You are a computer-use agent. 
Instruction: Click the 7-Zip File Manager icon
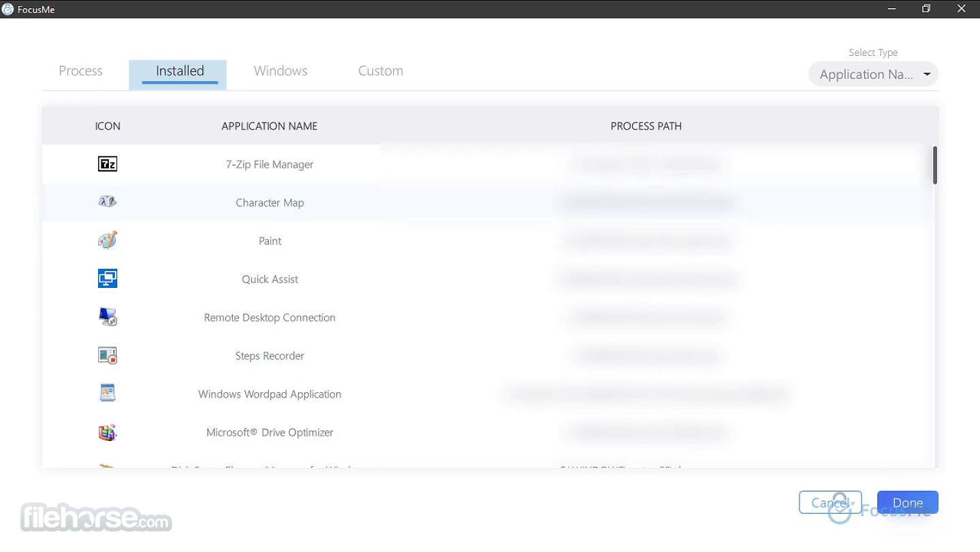pyautogui.click(x=108, y=164)
